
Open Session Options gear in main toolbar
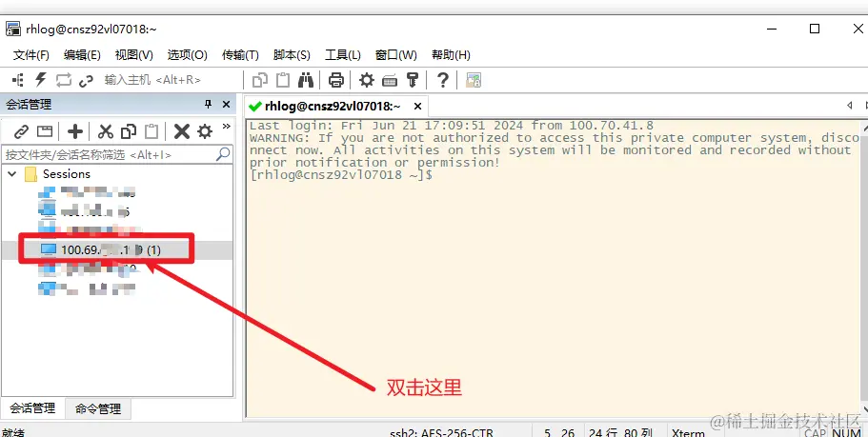[x=367, y=80]
